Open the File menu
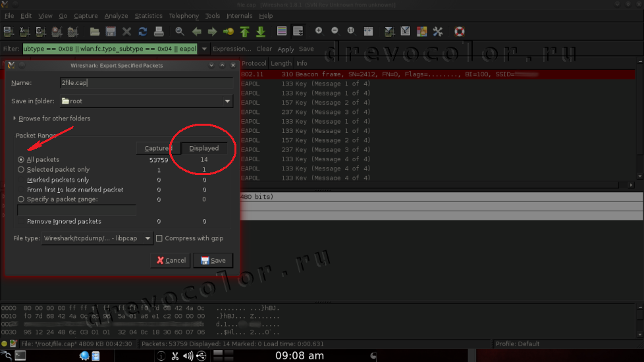The height and width of the screenshot is (362, 644). pos(9,16)
